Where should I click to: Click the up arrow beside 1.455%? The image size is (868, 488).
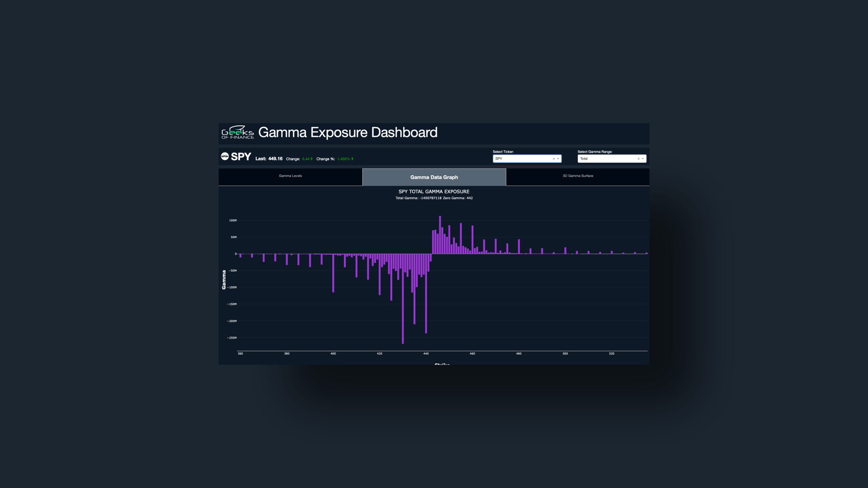click(352, 159)
